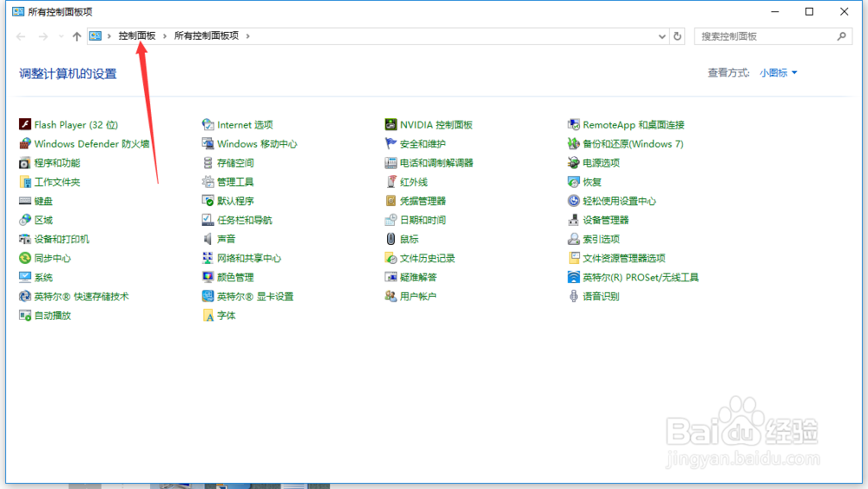Image resolution: width=868 pixels, height=489 pixels.
Task: Click the 索引选项 icon
Action: [x=574, y=239]
